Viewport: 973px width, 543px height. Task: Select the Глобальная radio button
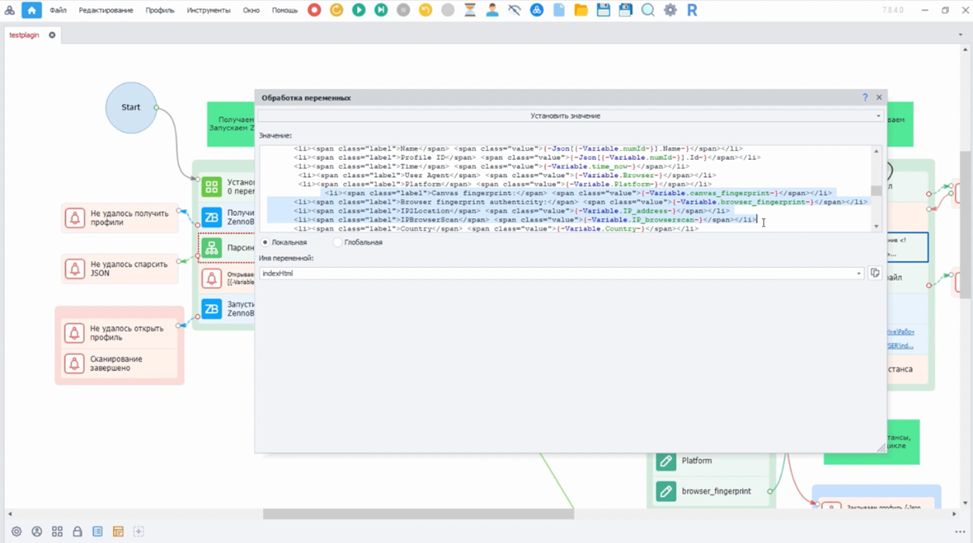coord(338,242)
